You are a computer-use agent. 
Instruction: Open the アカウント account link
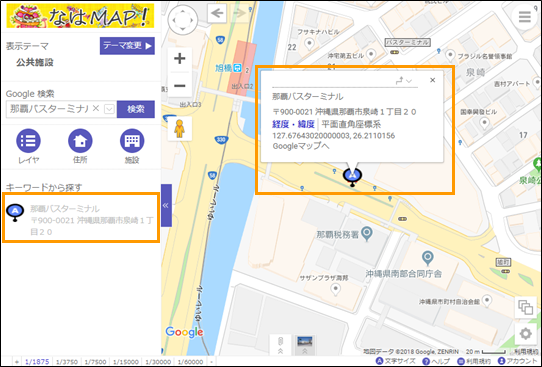click(x=517, y=361)
